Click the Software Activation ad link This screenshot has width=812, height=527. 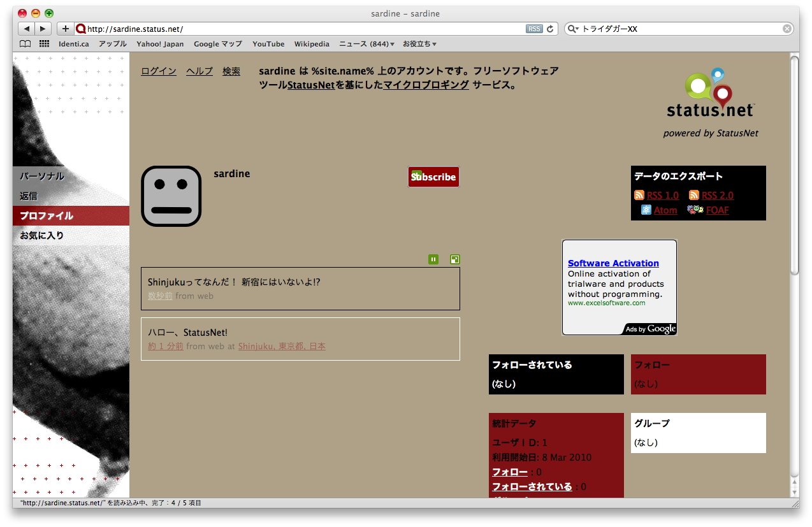tap(613, 263)
